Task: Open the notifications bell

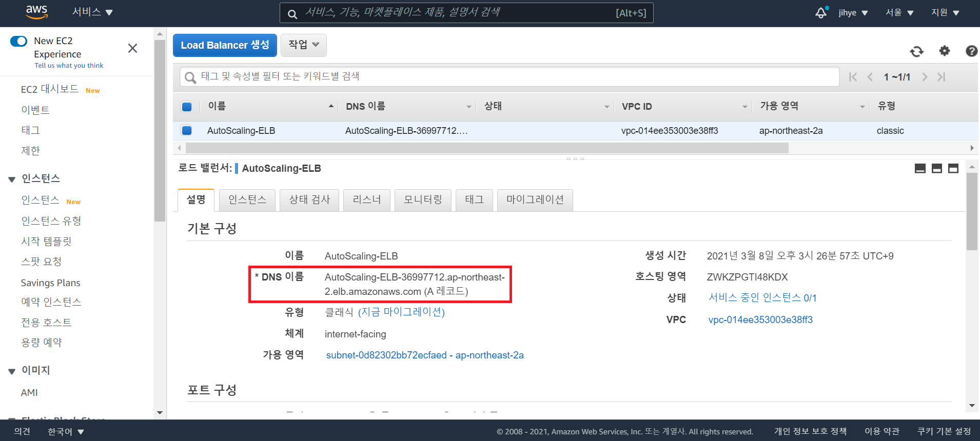Action: (821, 12)
